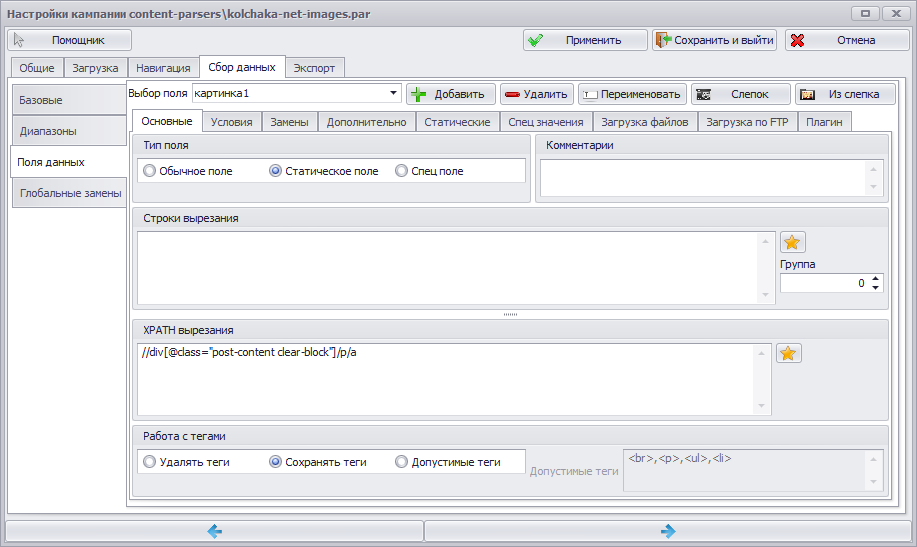This screenshot has width=917, height=547.
Task: Open the Выбор поля dropdown list
Action: (x=394, y=93)
